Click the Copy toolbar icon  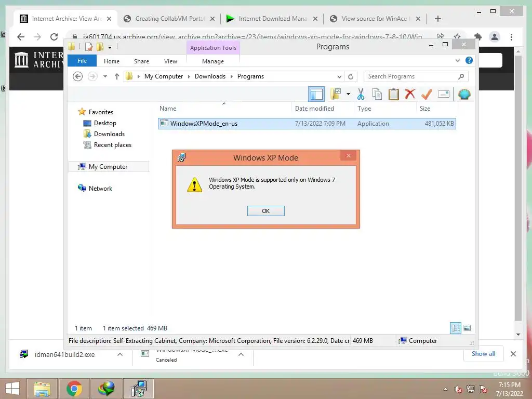coord(377,94)
